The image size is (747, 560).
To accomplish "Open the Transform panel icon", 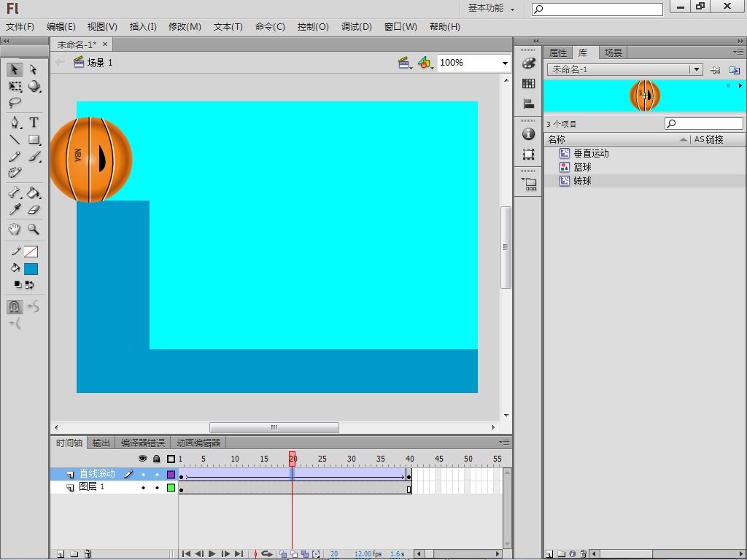I will [528, 155].
